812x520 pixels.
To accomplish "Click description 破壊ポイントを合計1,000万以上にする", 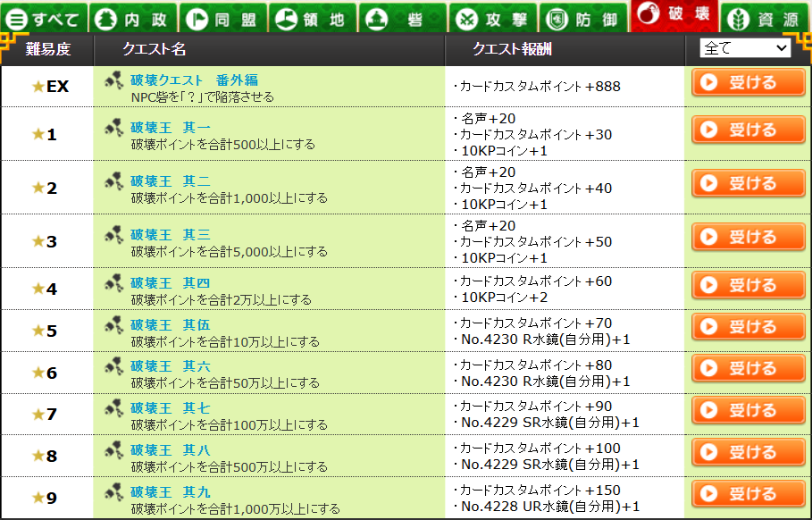I will click(235, 509).
